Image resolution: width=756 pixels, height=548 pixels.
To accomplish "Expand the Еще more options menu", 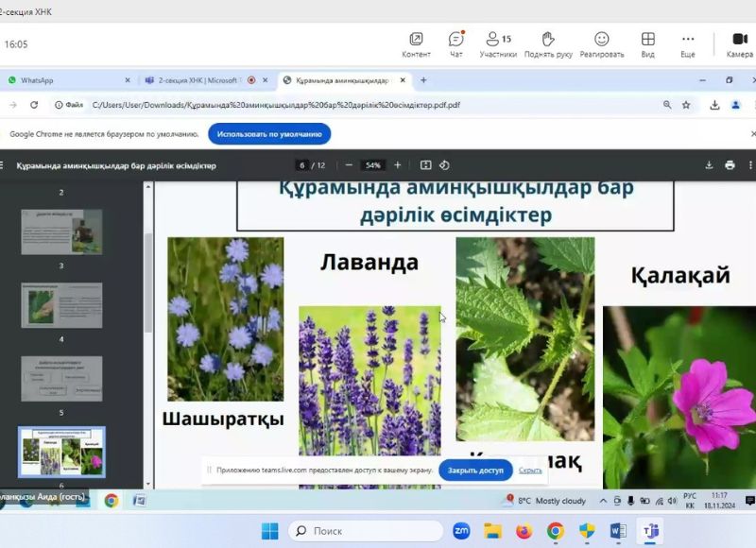I will pyautogui.click(x=688, y=43).
